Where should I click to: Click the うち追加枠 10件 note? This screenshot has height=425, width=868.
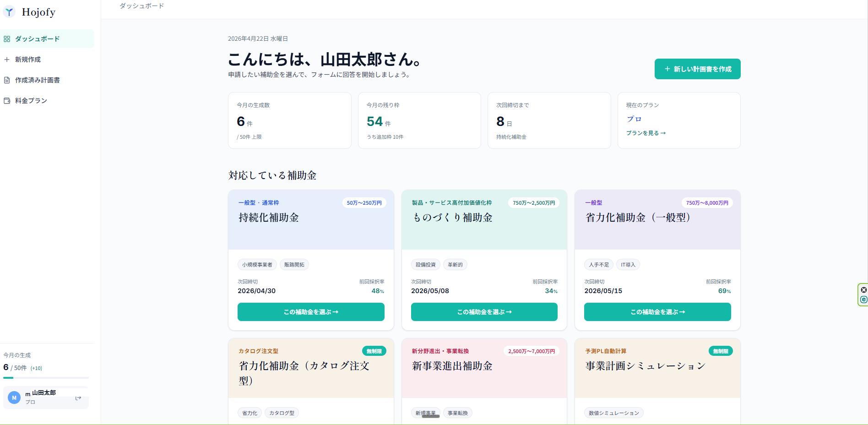pyautogui.click(x=385, y=137)
